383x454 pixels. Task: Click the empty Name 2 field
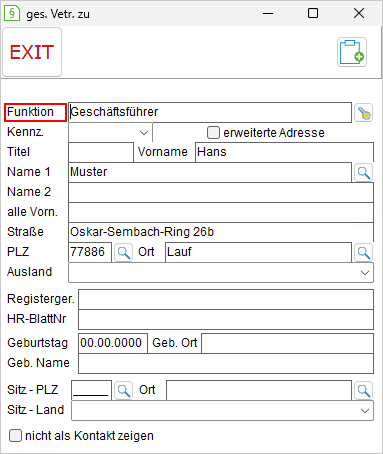tap(221, 192)
